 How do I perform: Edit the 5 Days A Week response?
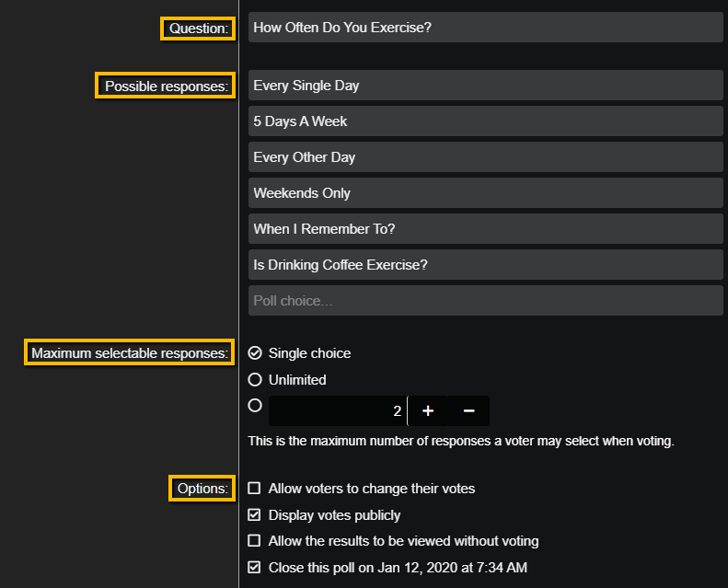485,121
